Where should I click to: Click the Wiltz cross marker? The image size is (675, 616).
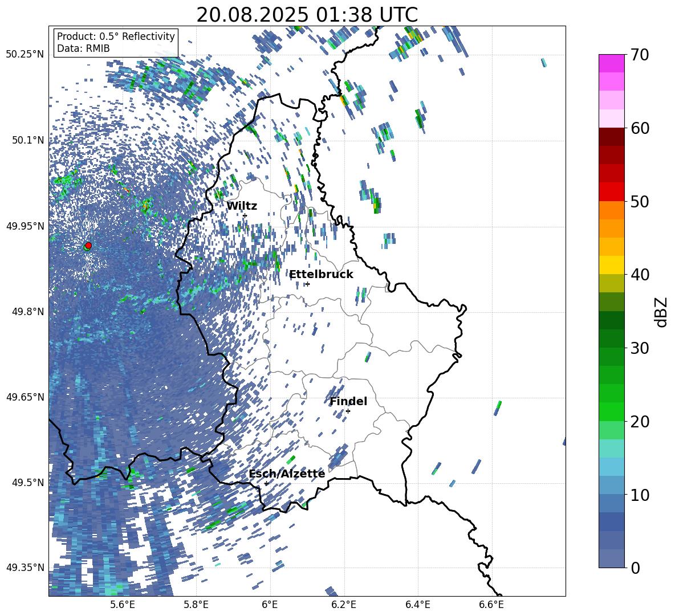(245, 215)
